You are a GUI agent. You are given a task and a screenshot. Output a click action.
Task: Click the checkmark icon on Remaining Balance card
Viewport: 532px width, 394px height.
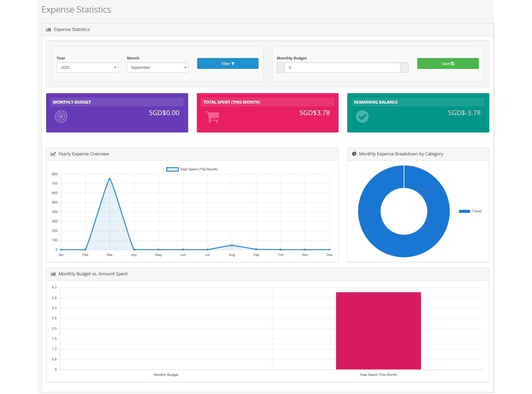362,117
